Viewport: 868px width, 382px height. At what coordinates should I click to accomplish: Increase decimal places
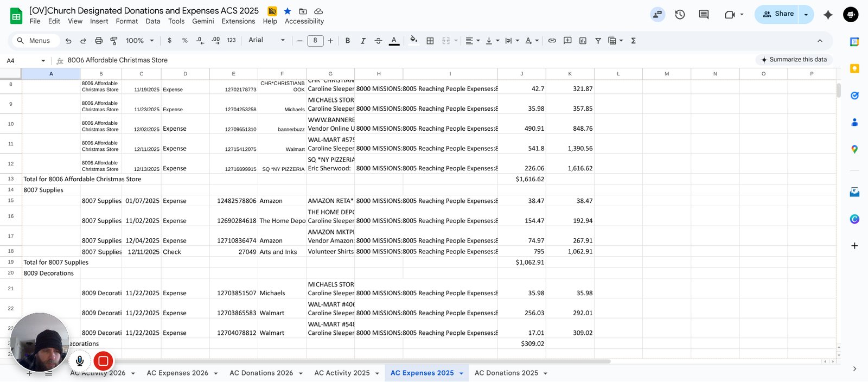pyautogui.click(x=216, y=41)
